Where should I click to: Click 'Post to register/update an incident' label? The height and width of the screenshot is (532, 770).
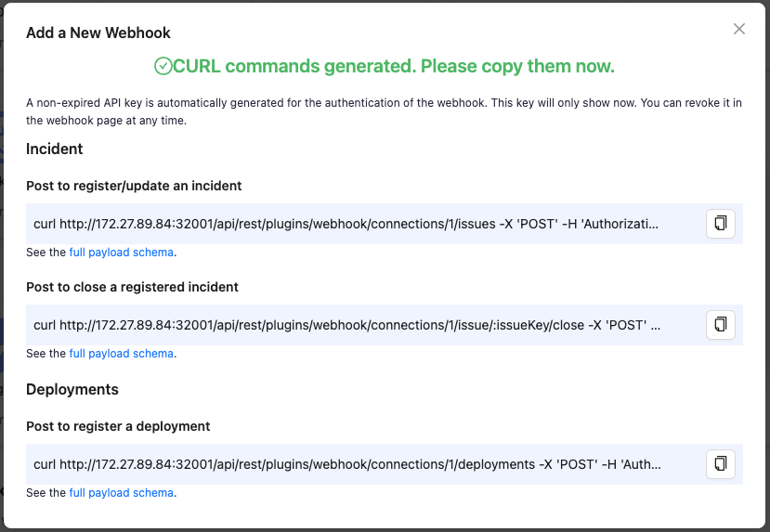point(134,186)
